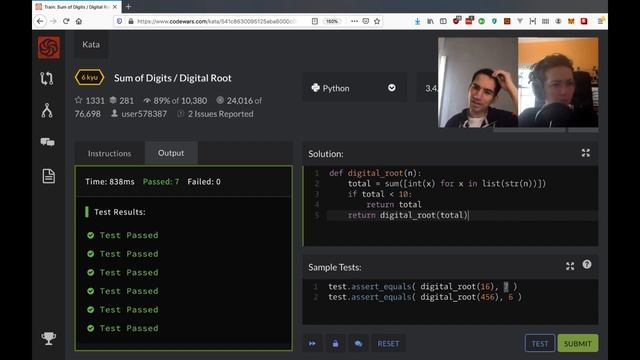
Task: Click the last Test Passed result
Action: click(129, 328)
